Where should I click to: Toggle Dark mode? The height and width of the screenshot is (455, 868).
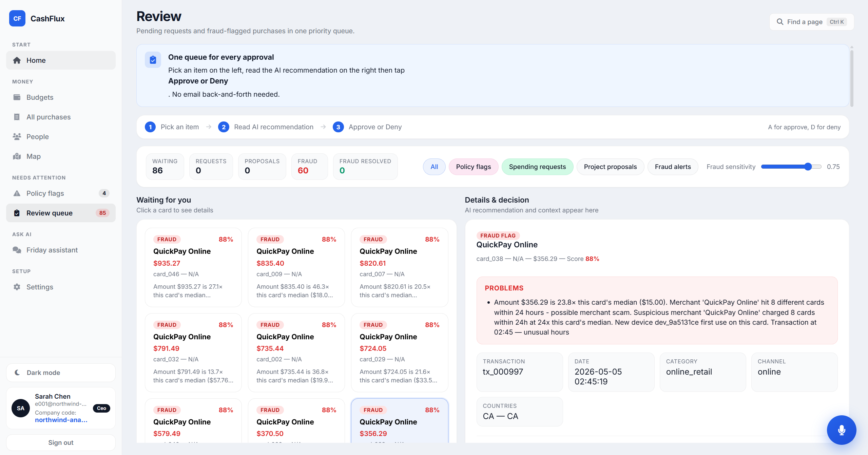click(x=61, y=373)
